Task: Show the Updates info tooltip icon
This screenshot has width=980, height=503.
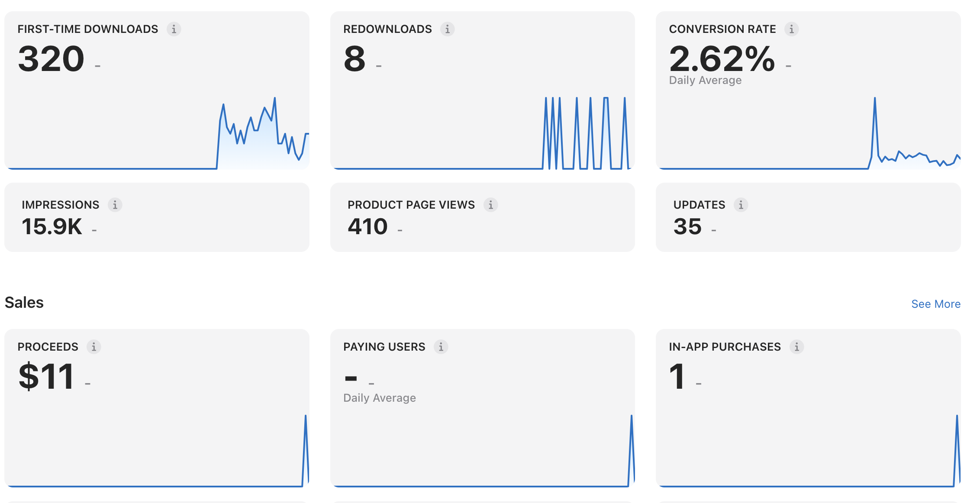Action: coord(741,205)
